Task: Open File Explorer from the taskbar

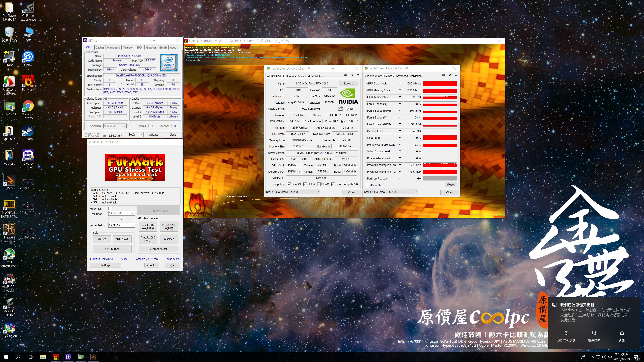Action: click(43, 357)
